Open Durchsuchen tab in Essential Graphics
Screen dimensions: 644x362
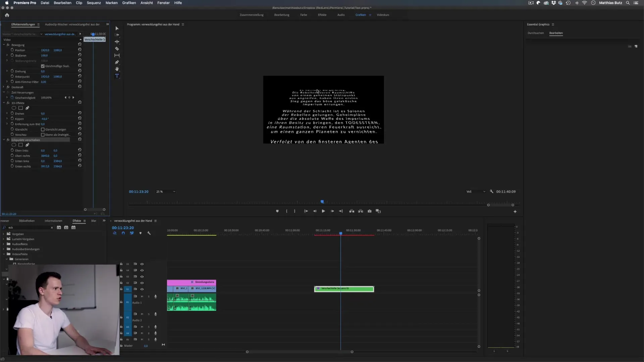pyautogui.click(x=536, y=33)
